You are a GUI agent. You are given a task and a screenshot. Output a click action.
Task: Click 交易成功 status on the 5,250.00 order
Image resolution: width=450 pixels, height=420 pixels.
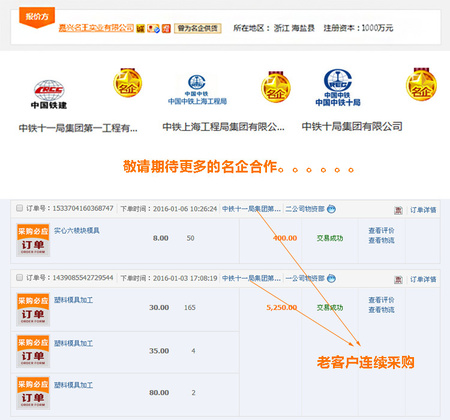(330, 308)
